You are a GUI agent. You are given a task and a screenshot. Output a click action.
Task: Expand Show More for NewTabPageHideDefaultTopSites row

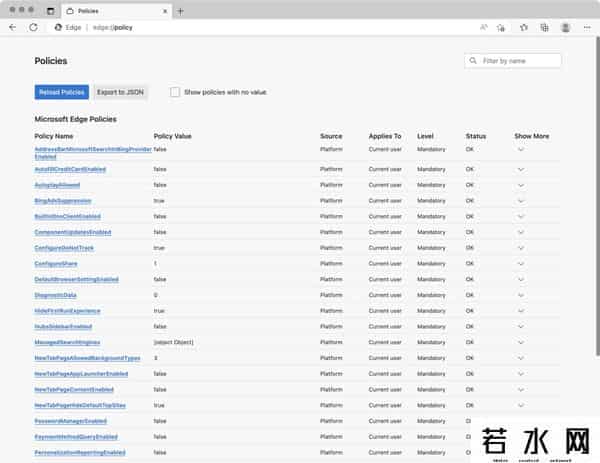(x=521, y=405)
